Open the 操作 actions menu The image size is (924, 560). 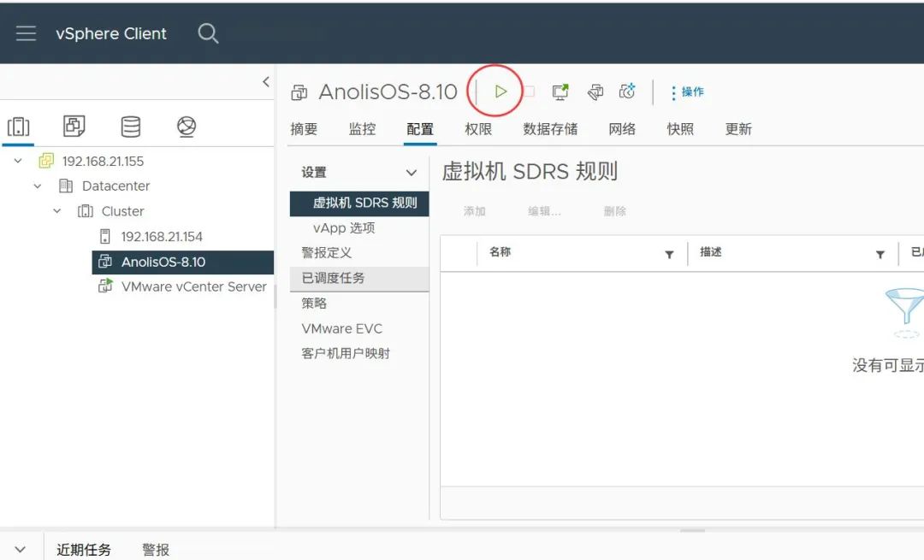point(687,91)
